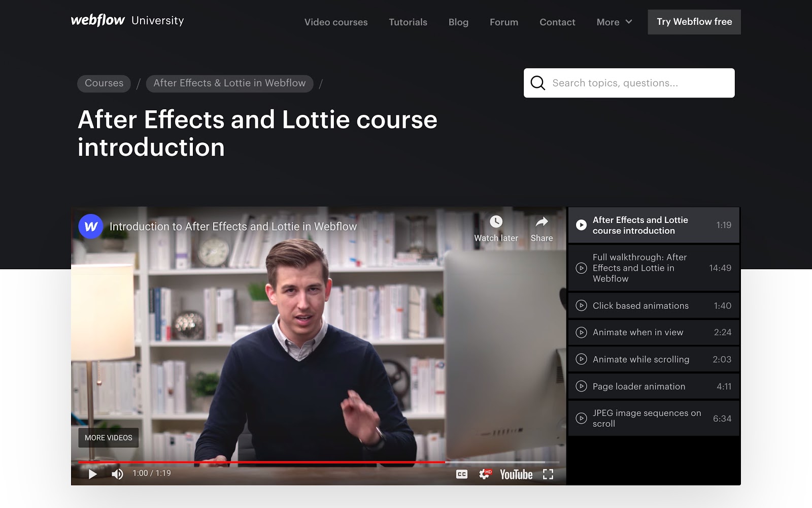Click the 6:34 duration text
The width and height of the screenshot is (812, 508).
[722, 419]
